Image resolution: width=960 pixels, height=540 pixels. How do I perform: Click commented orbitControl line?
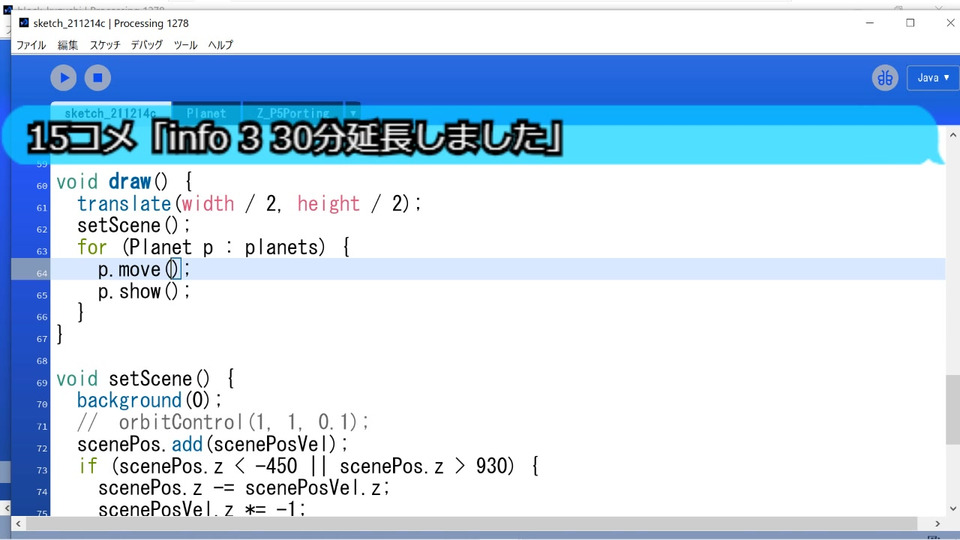[x=223, y=422]
